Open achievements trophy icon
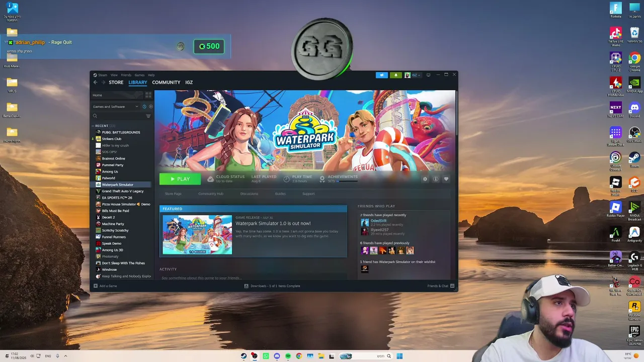The width and height of the screenshot is (644, 362). pyautogui.click(x=323, y=179)
